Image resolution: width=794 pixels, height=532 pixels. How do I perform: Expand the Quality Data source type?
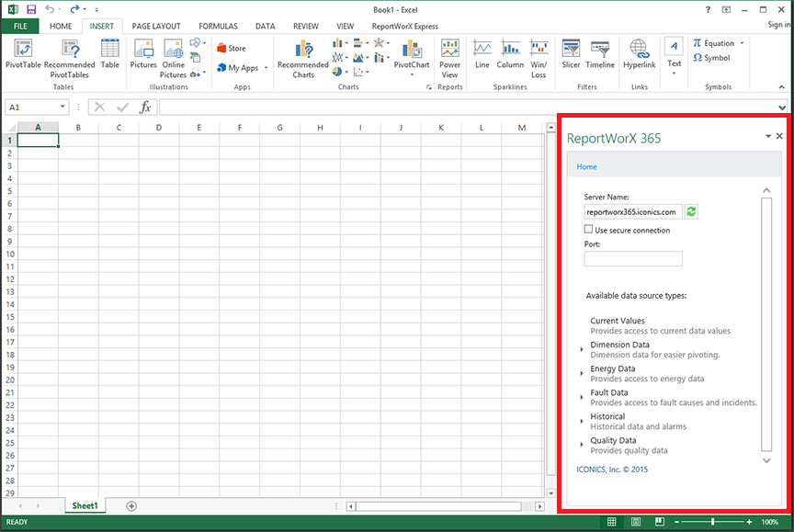[582, 445]
